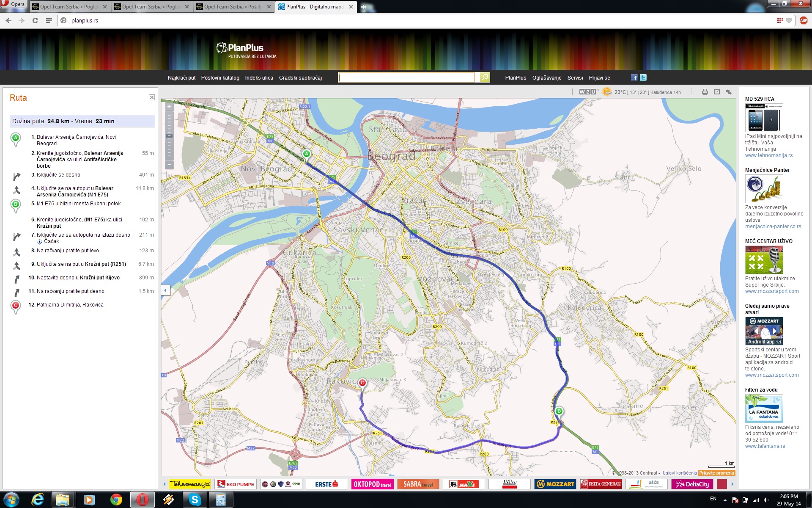The image size is (812, 508).
Task: Reload the page
Action: (x=36, y=20)
